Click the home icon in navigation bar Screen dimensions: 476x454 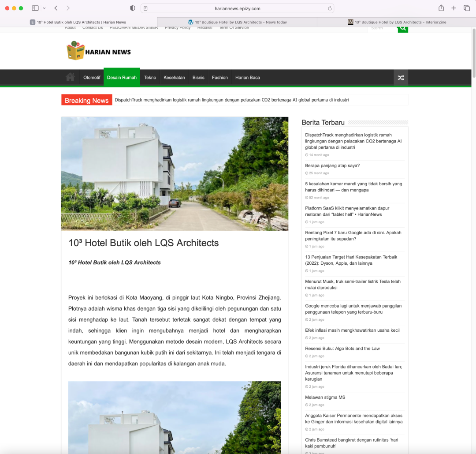point(70,77)
